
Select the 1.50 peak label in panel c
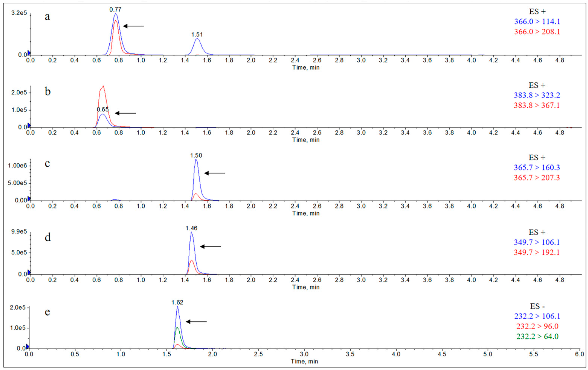pos(196,155)
